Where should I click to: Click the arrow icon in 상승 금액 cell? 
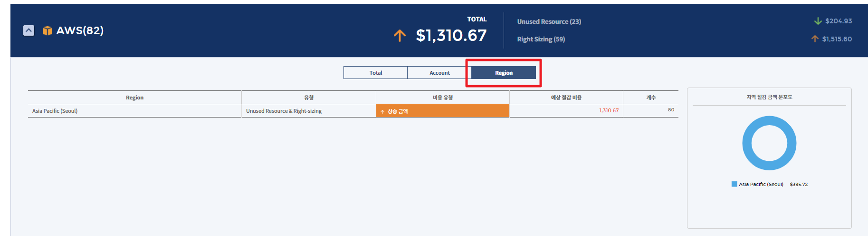point(382,112)
